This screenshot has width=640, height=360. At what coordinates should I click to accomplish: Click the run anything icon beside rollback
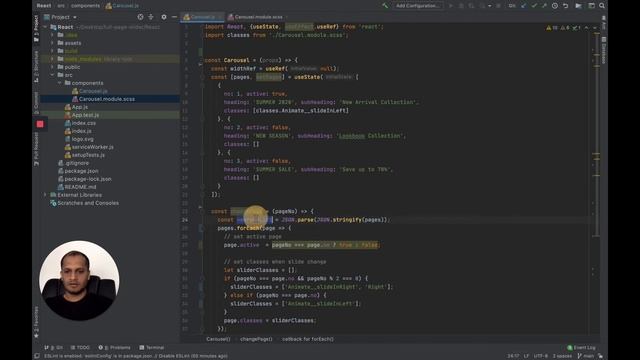[x=578, y=6]
